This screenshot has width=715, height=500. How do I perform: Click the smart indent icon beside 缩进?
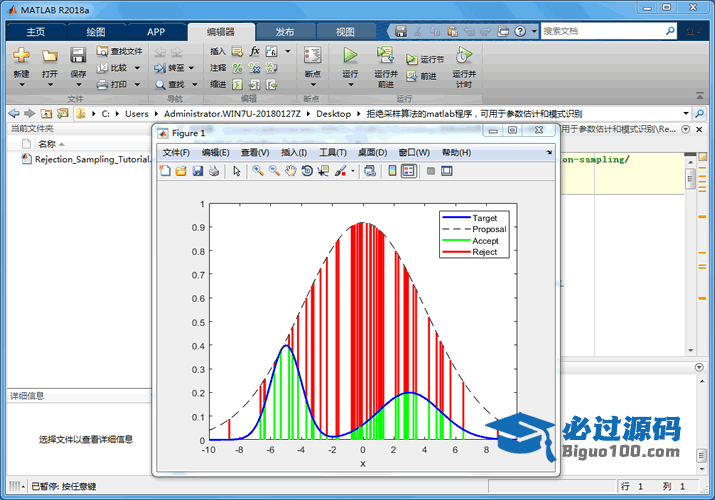237,85
